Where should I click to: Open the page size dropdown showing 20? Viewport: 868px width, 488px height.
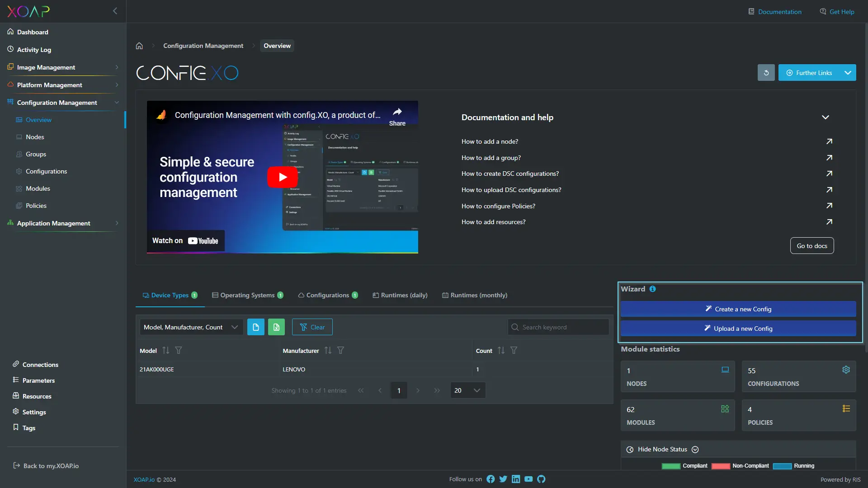467,390
